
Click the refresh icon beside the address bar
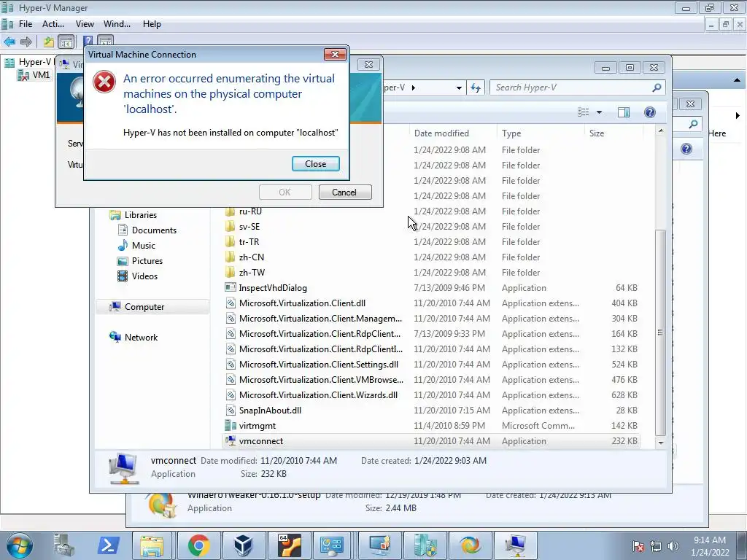tap(476, 87)
